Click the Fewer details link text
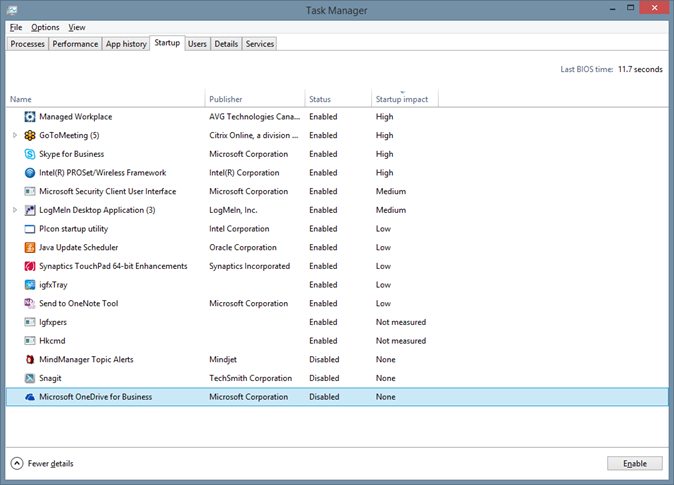 tap(51, 464)
